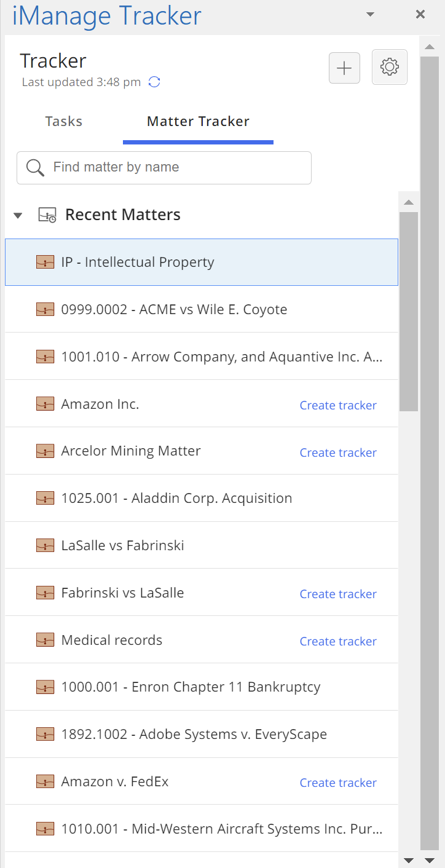Click the plus add button

pyautogui.click(x=344, y=68)
